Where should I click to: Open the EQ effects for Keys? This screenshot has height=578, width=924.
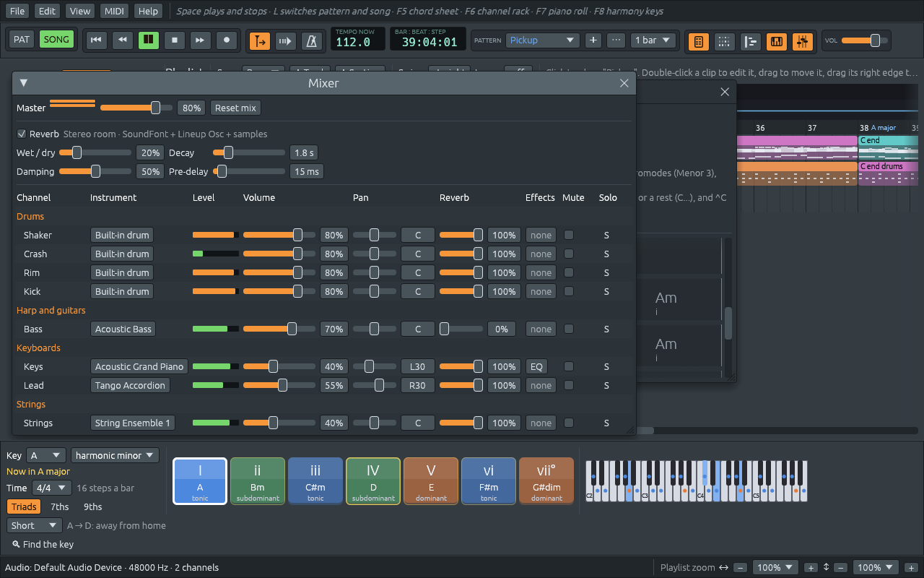[x=536, y=366]
